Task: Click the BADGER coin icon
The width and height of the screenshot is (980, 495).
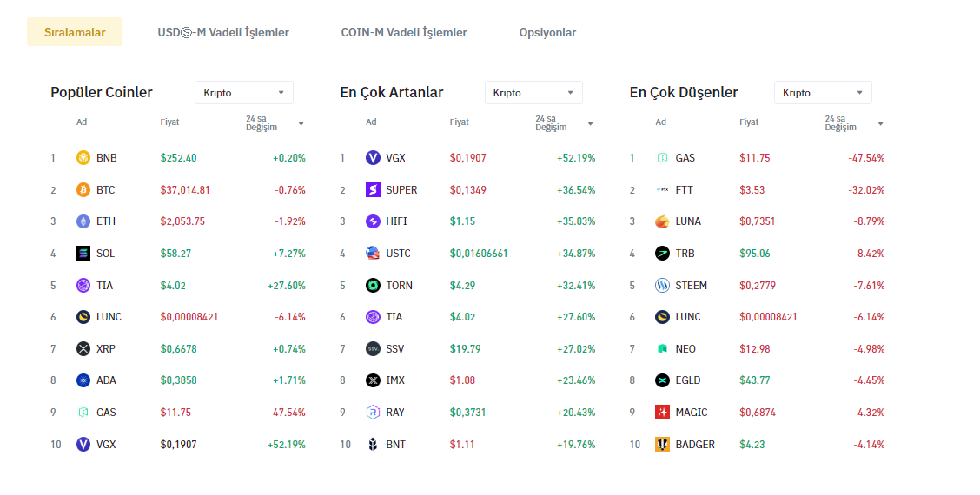Action: click(662, 445)
